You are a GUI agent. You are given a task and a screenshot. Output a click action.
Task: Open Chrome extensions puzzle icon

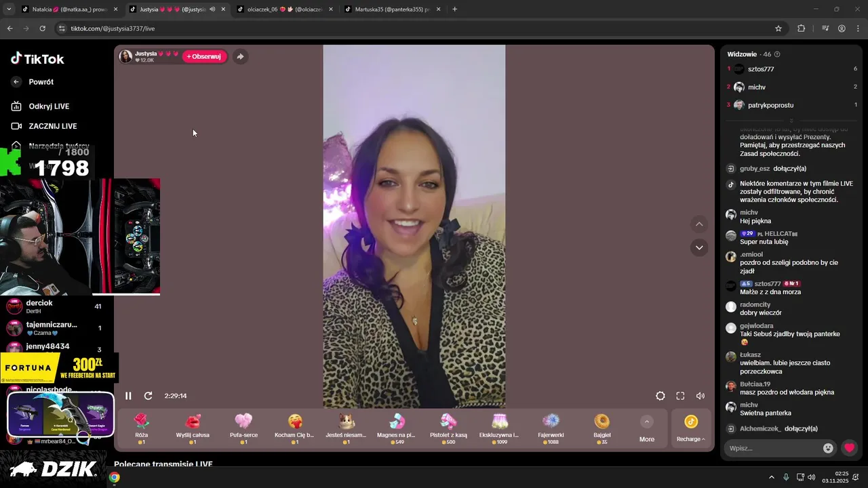801,28
